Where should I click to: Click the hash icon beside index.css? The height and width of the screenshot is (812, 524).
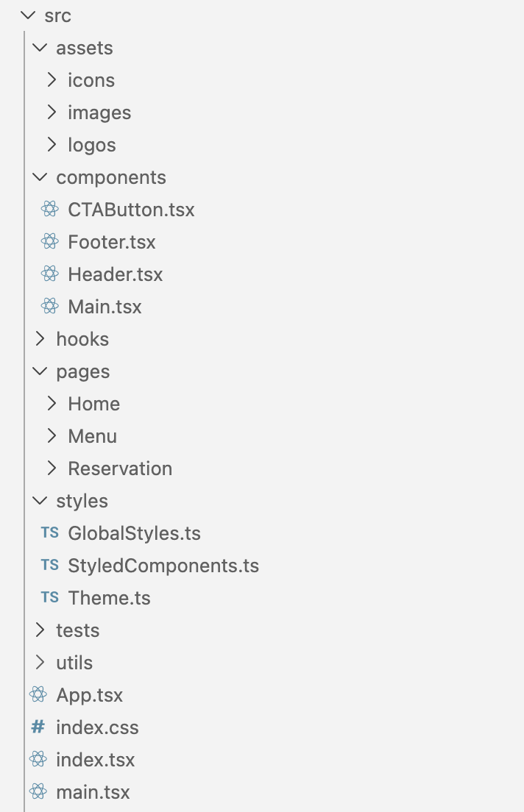tap(38, 727)
